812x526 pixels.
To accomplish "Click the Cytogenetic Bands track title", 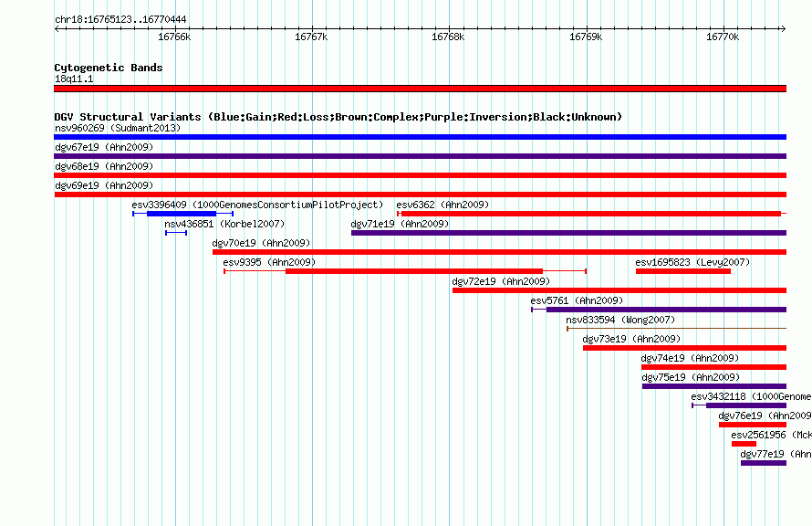I will point(109,68).
